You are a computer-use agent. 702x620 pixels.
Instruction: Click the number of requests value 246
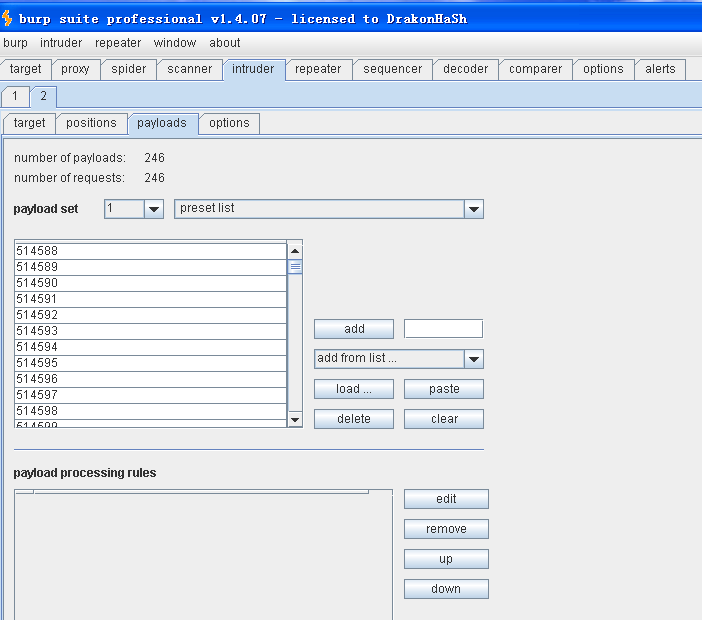click(154, 178)
